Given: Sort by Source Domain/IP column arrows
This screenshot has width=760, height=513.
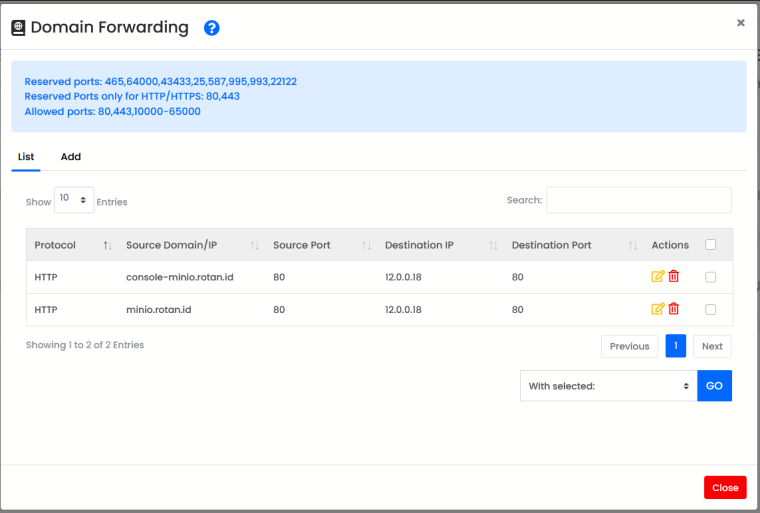Looking at the screenshot, I should (x=254, y=246).
